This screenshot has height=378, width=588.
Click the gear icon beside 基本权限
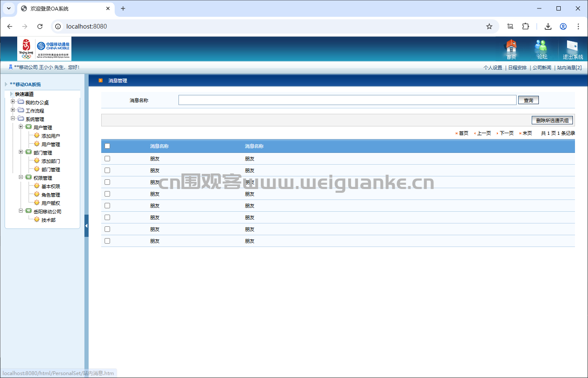coord(37,186)
